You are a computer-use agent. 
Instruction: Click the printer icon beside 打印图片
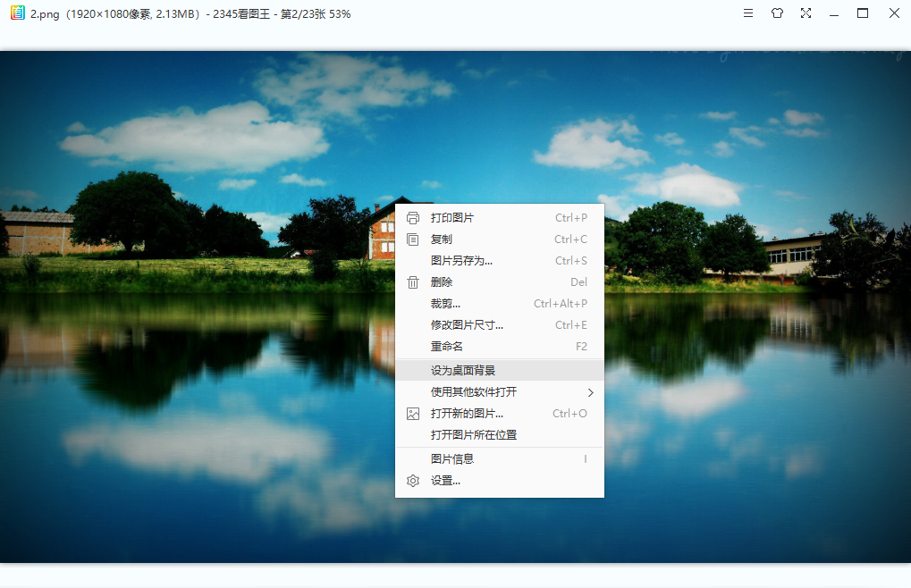[412, 218]
